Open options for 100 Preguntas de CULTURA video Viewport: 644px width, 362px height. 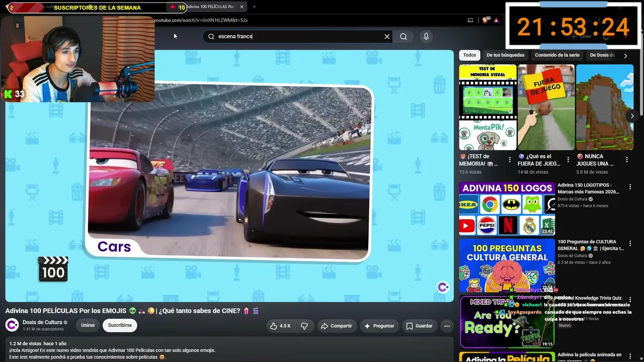coord(630,243)
